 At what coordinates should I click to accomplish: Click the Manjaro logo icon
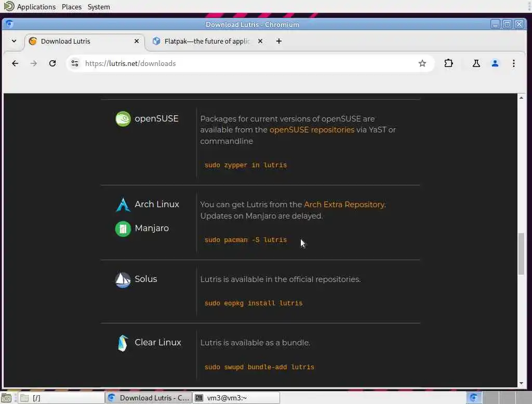click(x=123, y=228)
